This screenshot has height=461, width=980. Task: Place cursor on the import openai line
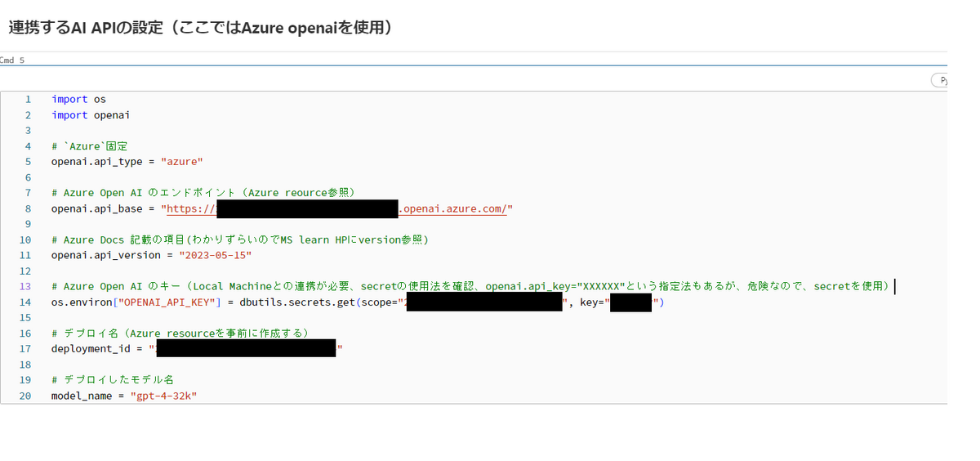coord(91,114)
